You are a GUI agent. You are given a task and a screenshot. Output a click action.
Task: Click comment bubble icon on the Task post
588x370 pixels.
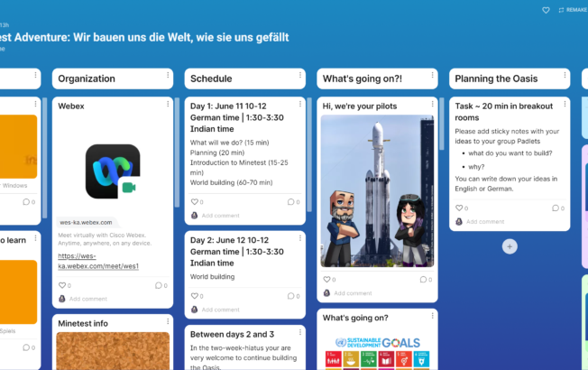pos(554,208)
